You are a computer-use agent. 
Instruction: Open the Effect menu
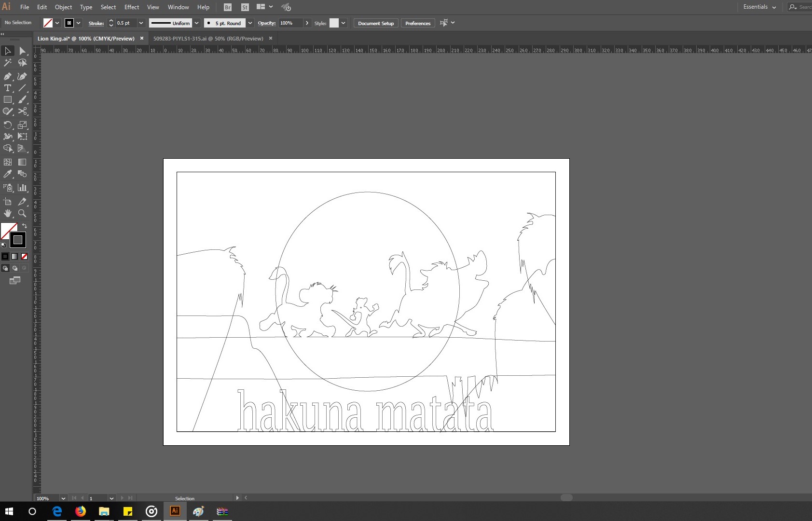pos(132,7)
